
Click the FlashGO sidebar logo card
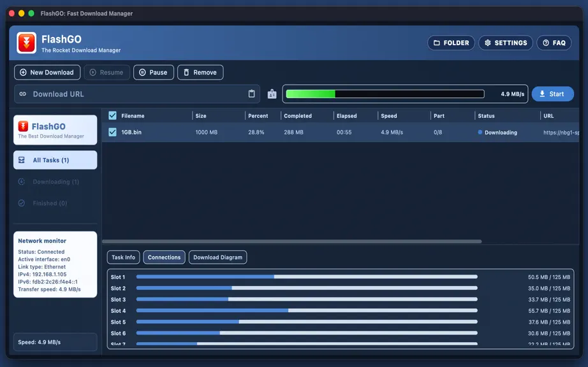tap(55, 129)
